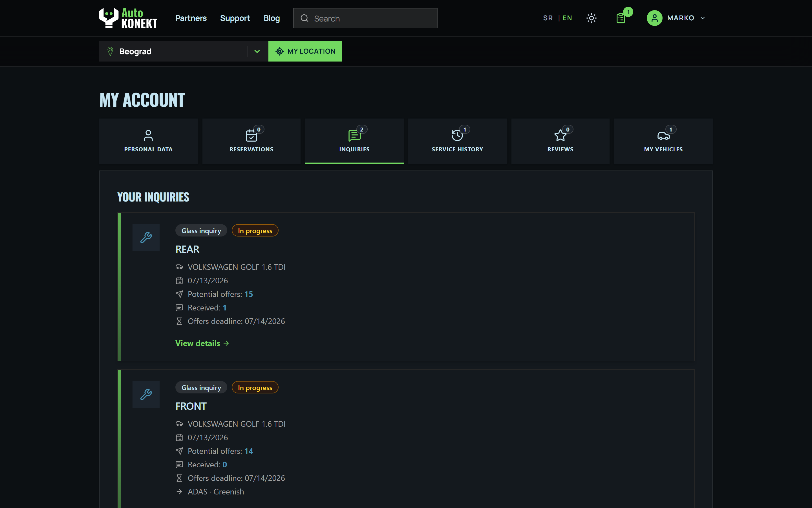Focus the Search input field
Viewport: 812px width, 508px height.
point(365,18)
